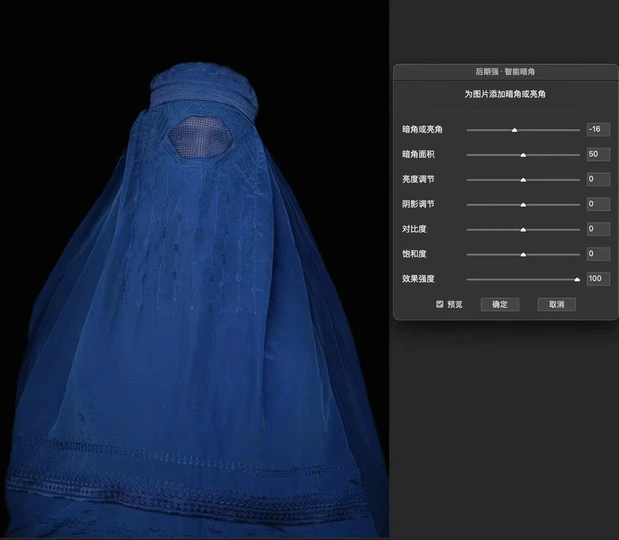Click the 暗角面积 slider handle
Image resolution: width=619 pixels, height=540 pixels.
click(523, 155)
